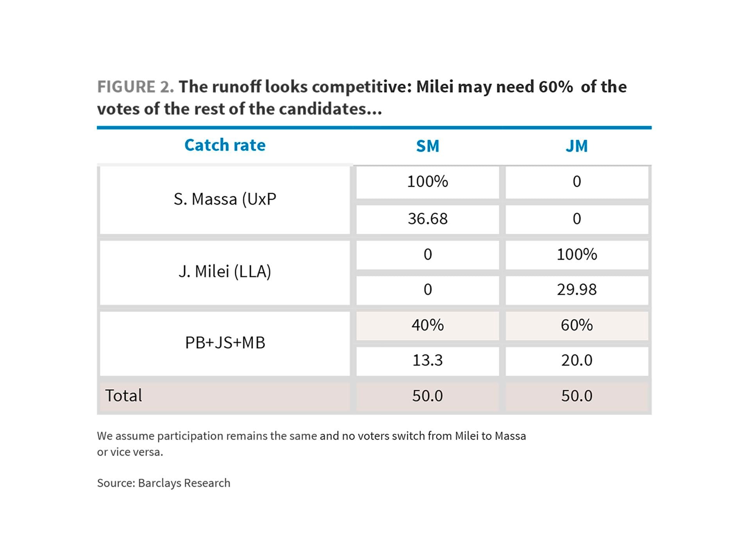
Task: Click the 100% cell in the SM column
Action: tap(427, 182)
